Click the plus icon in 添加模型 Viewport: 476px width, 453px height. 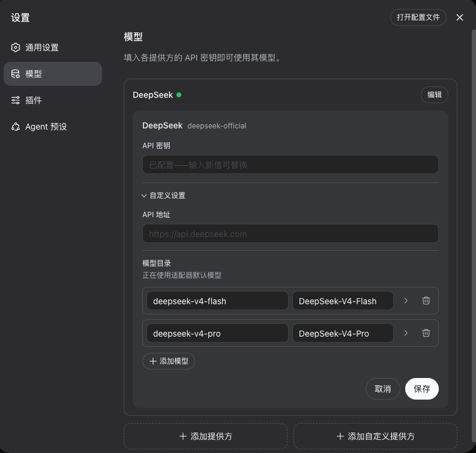(x=153, y=361)
